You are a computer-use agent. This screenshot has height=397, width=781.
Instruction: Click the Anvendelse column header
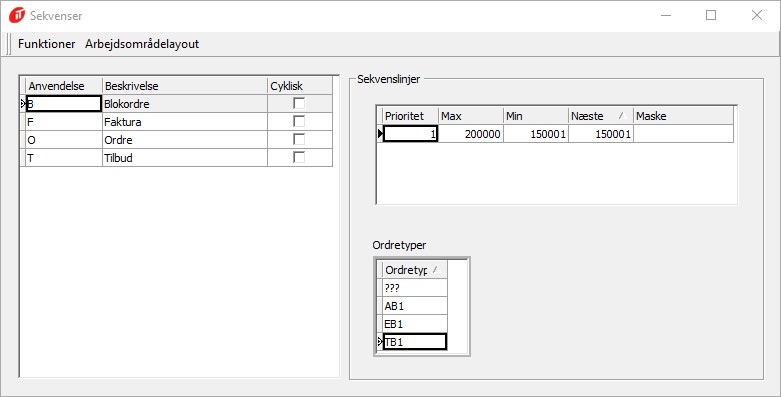[64, 86]
